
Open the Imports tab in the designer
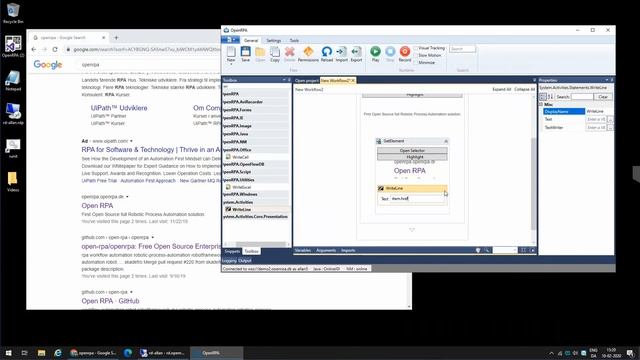(x=348, y=250)
